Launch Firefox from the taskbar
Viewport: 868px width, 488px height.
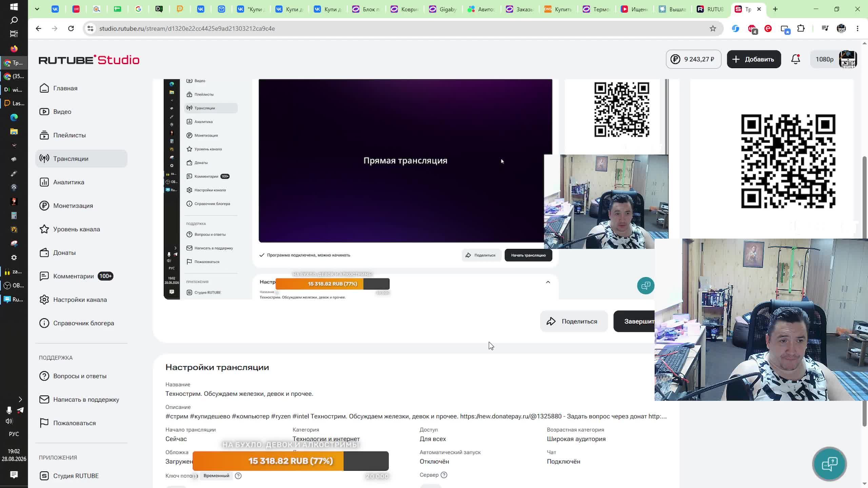14,49
